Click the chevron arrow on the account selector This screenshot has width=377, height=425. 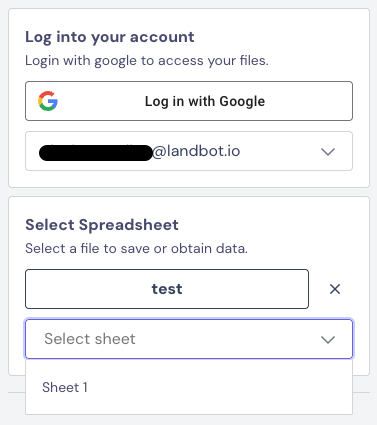click(x=328, y=152)
